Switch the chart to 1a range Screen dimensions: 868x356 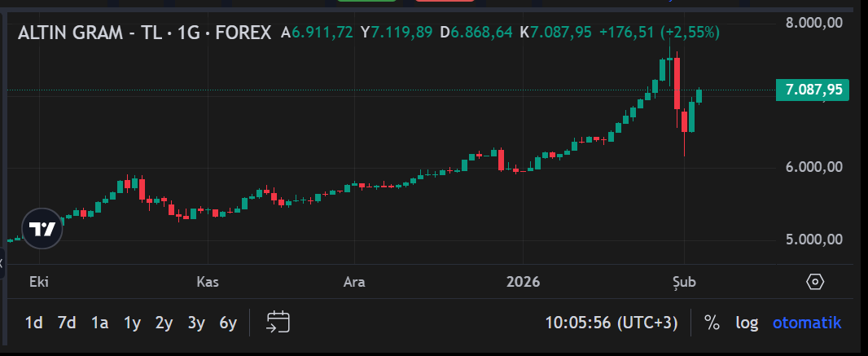(99, 323)
